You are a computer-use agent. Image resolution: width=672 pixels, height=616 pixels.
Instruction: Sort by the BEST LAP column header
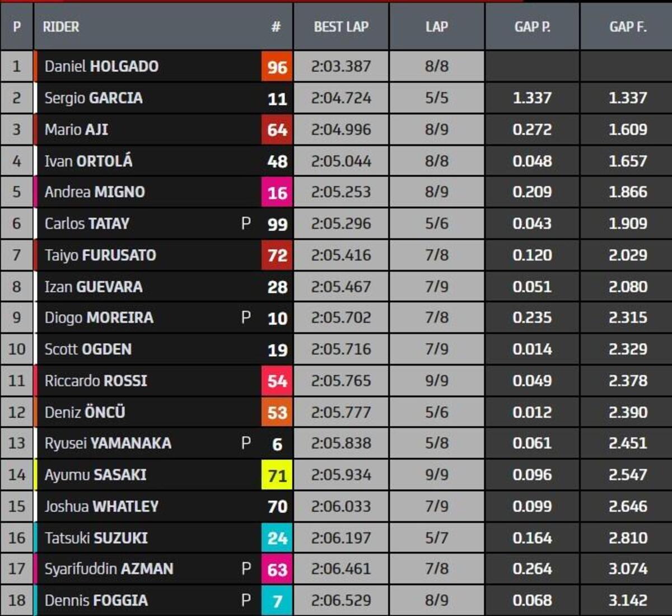point(340,27)
